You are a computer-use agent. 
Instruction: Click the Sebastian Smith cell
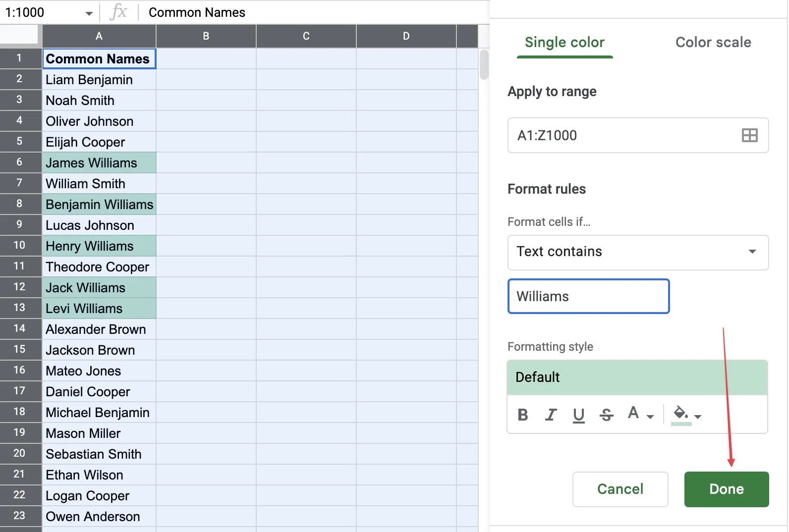click(99, 454)
